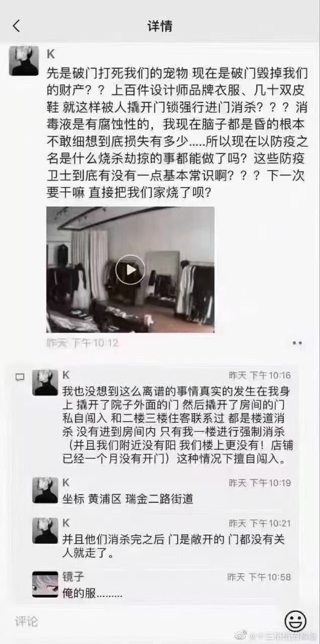Play the clothing shop video
Screen dimensions: 320x644
coord(130,270)
